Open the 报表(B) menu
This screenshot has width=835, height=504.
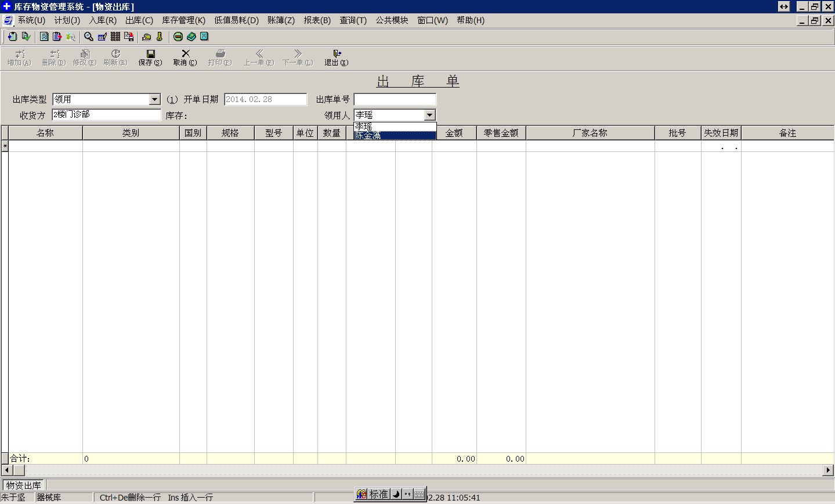317,20
